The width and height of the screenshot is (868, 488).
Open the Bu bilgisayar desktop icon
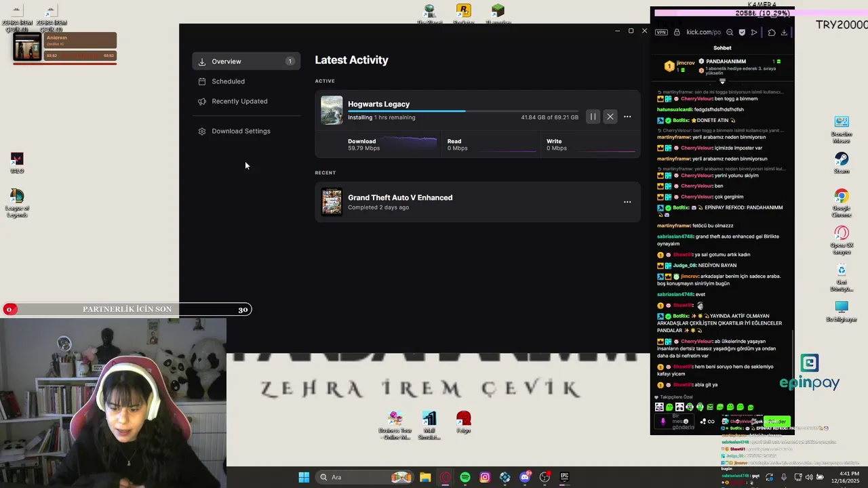pos(842,311)
